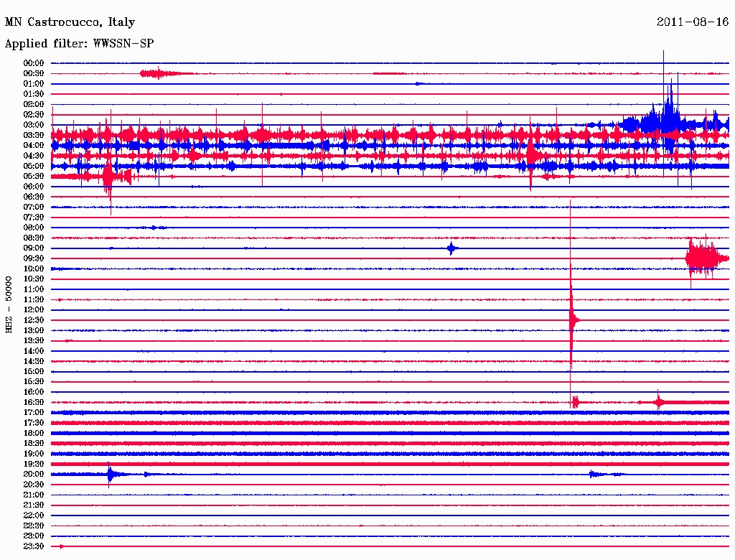This screenshot has height=560, width=735.
Task: Click the red spike cluster on 05:30 trace
Action: tap(113, 177)
